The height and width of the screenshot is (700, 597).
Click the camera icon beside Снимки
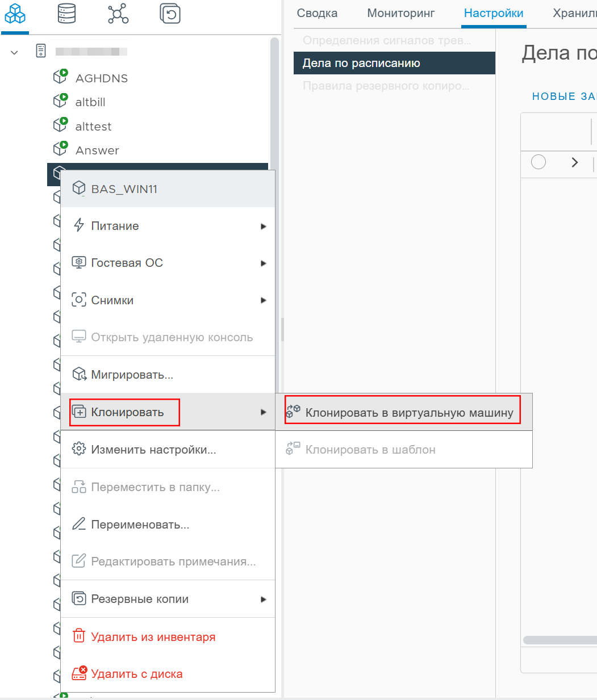click(79, 300)
